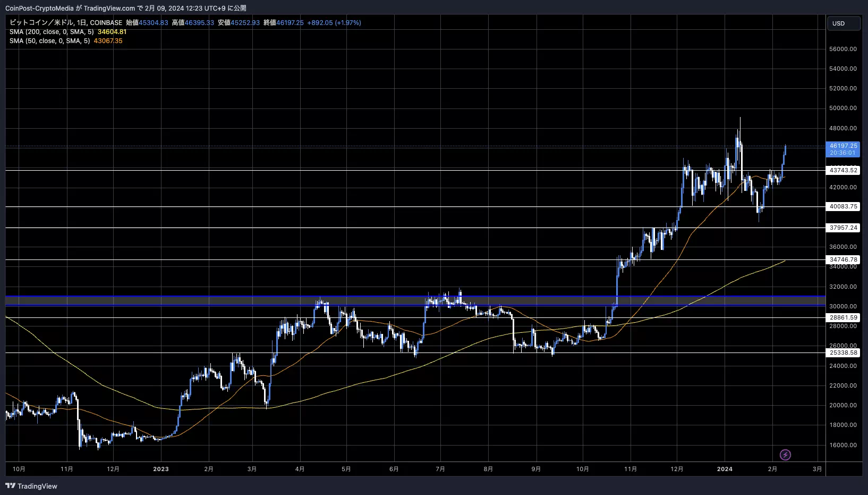Select the 40083.75 horizontal line label
Viewport: 868px width, 495px height.
click(843, 206)
